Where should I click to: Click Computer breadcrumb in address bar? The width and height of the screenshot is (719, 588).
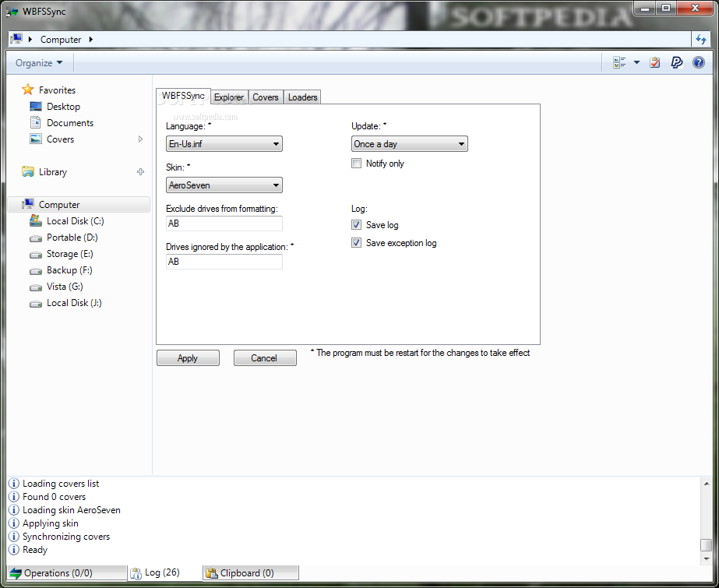click(x=61, y=40)
